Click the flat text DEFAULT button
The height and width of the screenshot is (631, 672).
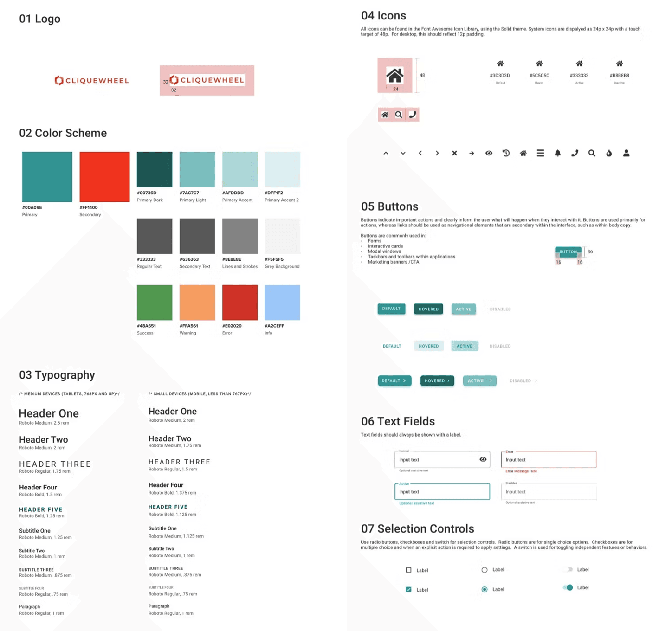click(392, 346)
